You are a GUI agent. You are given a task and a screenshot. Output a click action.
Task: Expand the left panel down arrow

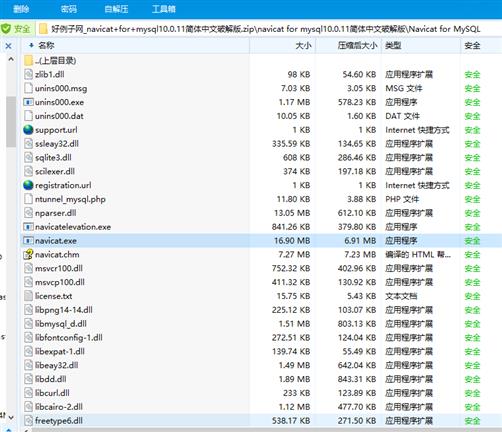point(11,417)
